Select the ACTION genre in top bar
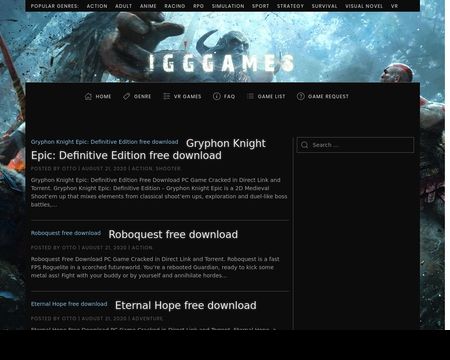Screen dimensions: 450x360 pyautogui.click(x=97, y=6)
